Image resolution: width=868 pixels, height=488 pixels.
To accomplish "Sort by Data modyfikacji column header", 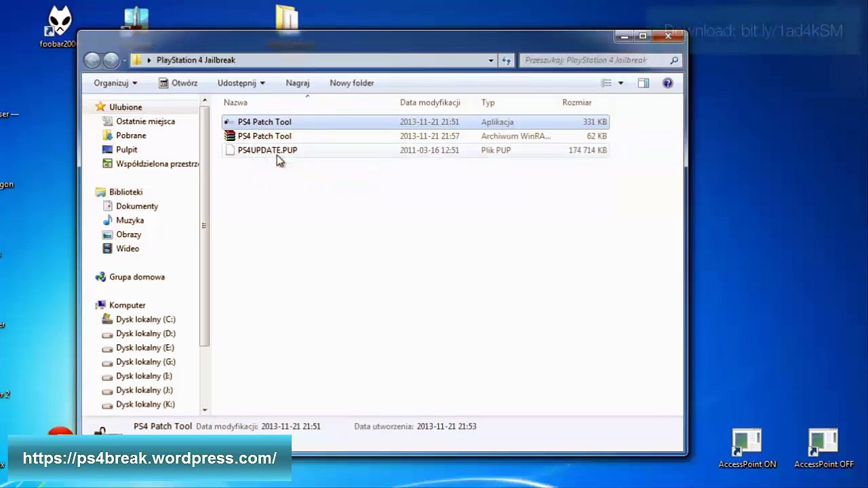I will [x=430, y=102].
